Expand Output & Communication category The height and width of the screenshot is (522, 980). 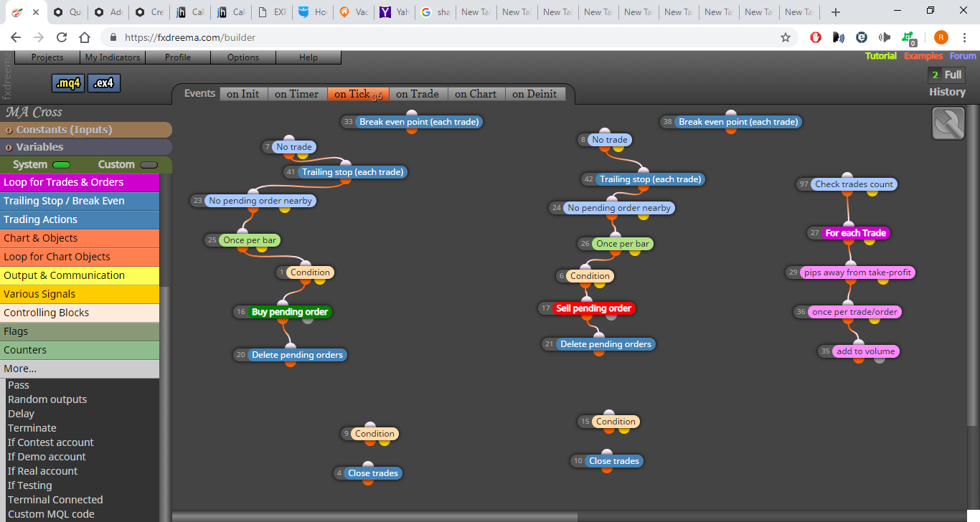(x=80, y=275)
